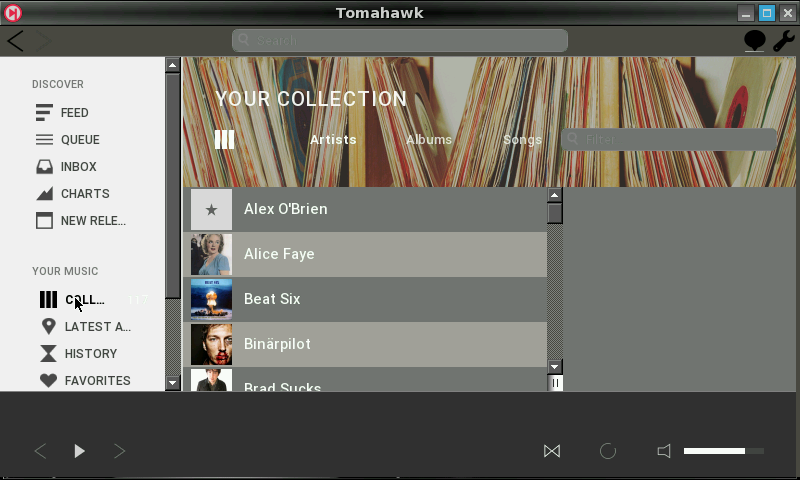
Task: Open QUEUE in sidebar
Action: pyautogui.click(x=80, y=140)
